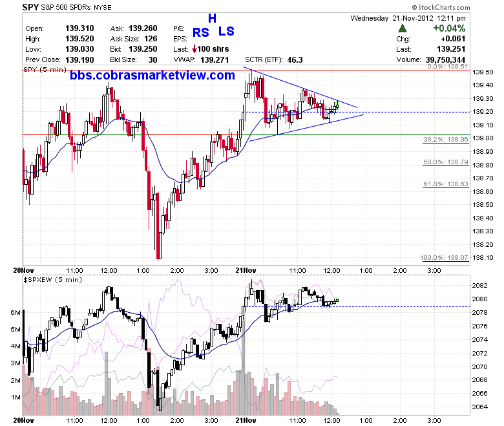The height and width of the screenshot is (426, 504).
Task: Click the blue H annotation letter
Action: tap(212, 19)
